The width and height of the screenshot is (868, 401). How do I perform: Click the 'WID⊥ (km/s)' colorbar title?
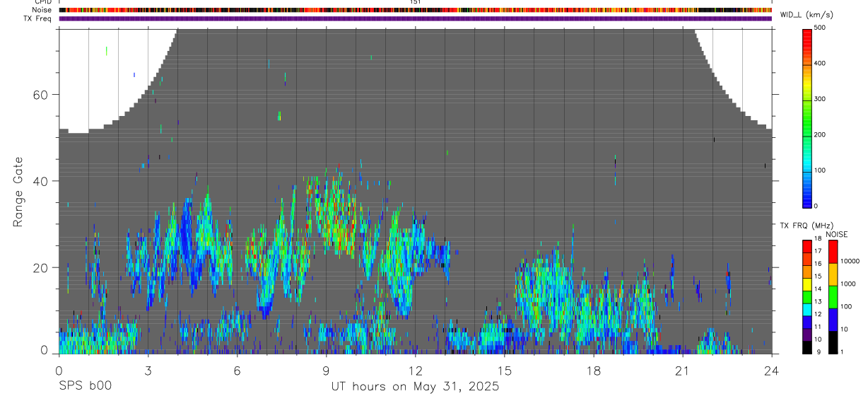pyautogui.click(x=806, y=15)
